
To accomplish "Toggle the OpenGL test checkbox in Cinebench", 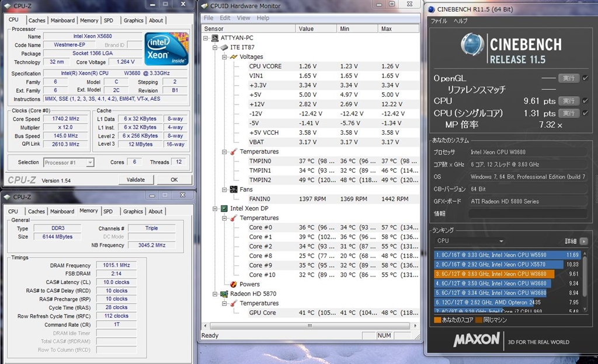I will coord(585,78).
